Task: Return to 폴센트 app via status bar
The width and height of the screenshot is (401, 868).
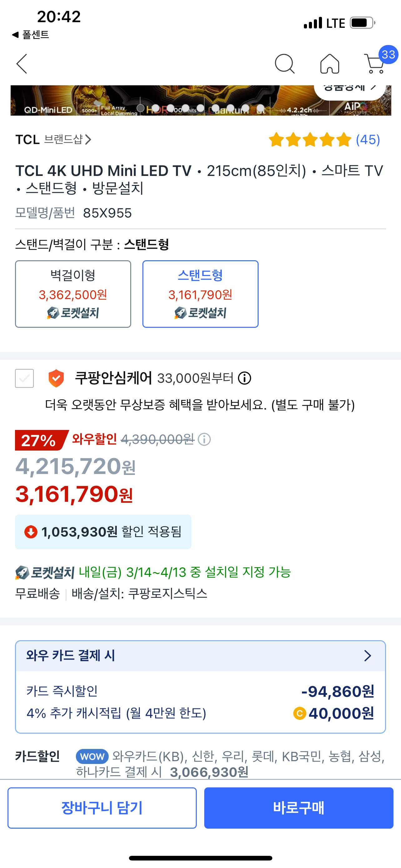Action: tap(30, 34)
